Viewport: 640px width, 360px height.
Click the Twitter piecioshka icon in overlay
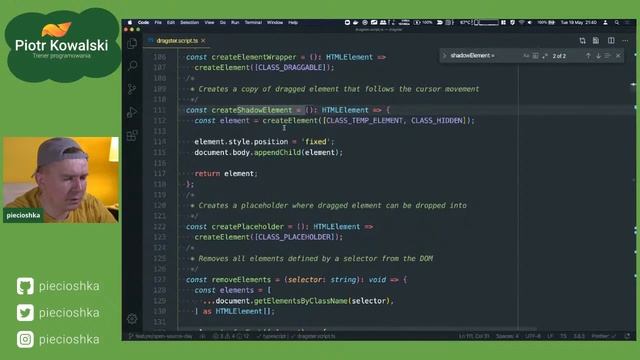(x=25, y=313)
